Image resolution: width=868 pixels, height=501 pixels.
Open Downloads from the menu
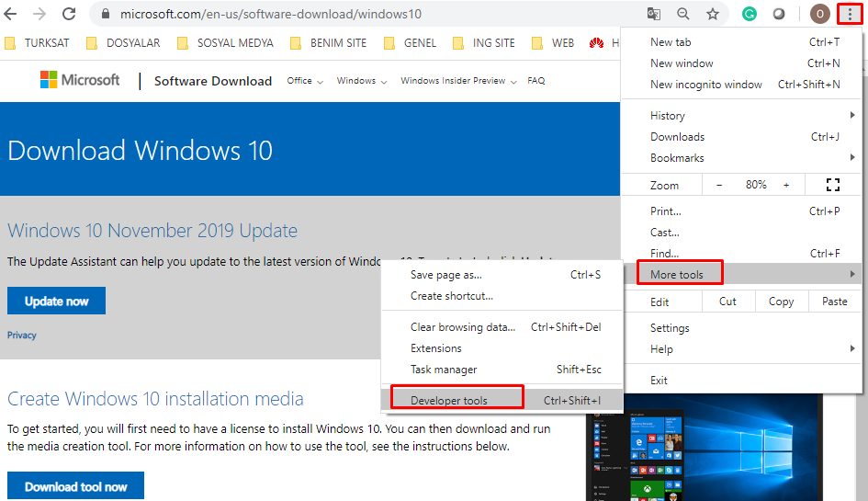[742, 137]
